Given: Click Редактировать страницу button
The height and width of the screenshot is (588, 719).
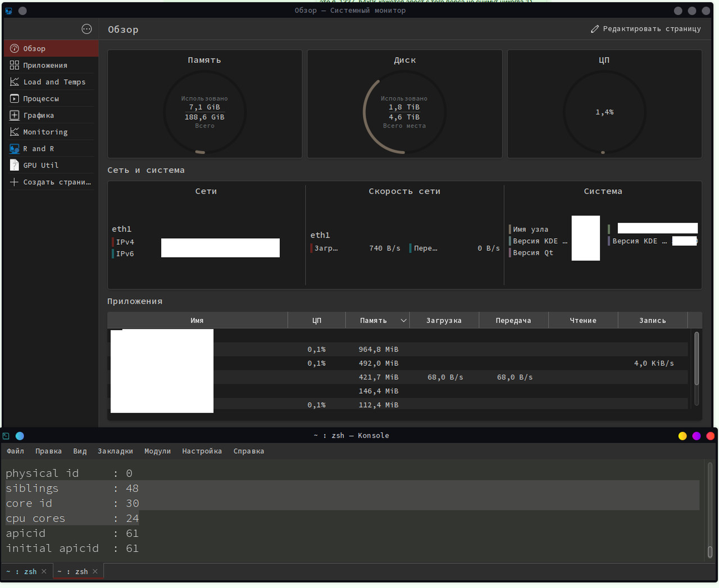Looking at the screenshot, I should (646, 29).
